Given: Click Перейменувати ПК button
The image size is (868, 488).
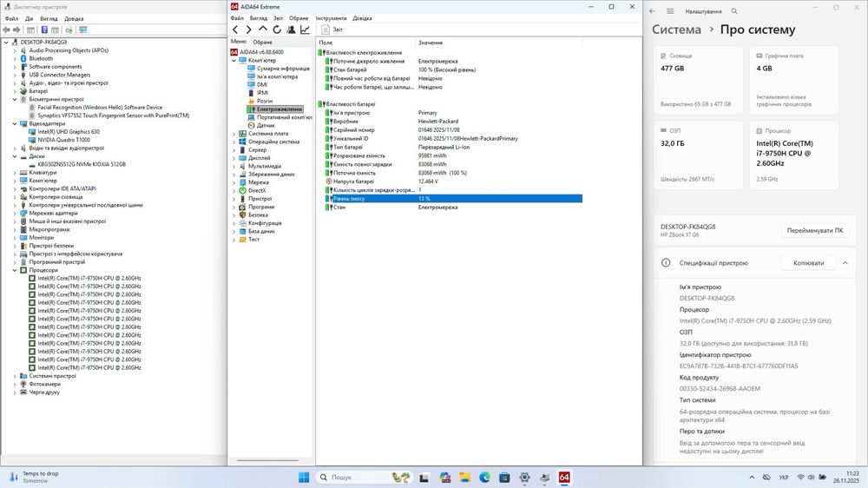Looking at the screenshot, I should pyautogui.click(x=815, y=230).
